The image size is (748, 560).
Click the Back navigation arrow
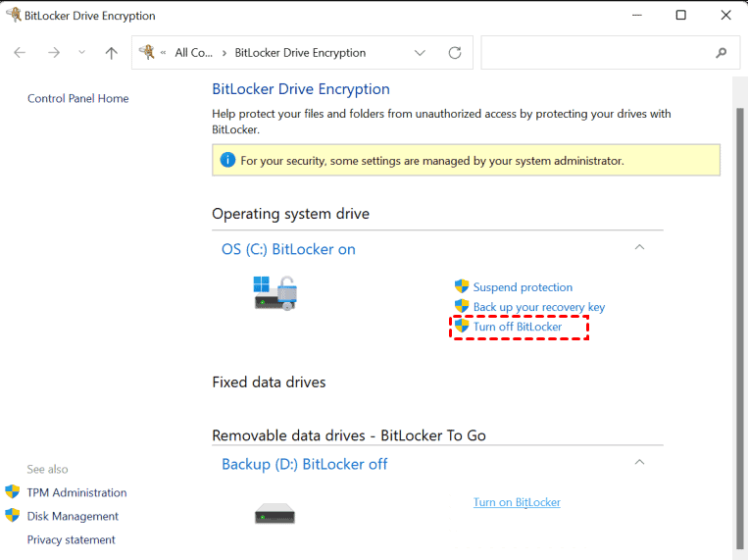point(21,53)
